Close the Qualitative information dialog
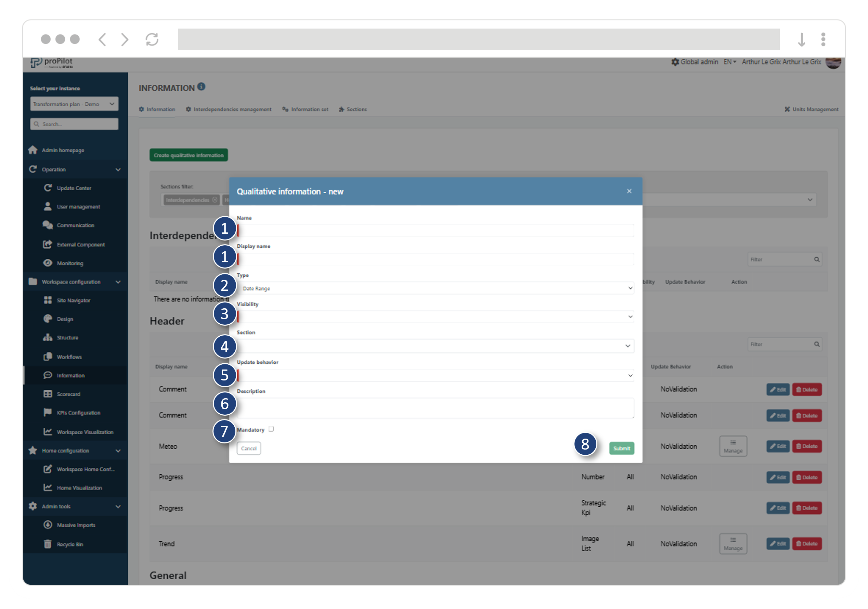The image size is (868, 609). [629, 191]
